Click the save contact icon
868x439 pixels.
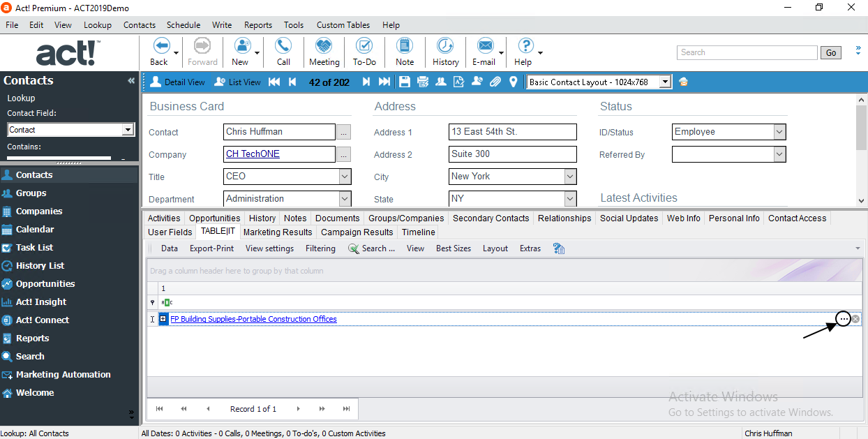tap(405, 82)
